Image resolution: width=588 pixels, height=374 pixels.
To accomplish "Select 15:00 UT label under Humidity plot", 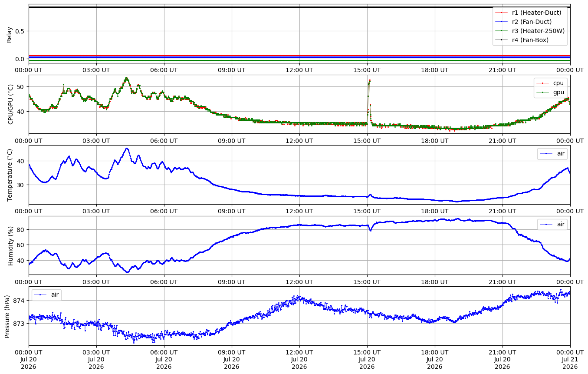I will click(x=367, y=282).
